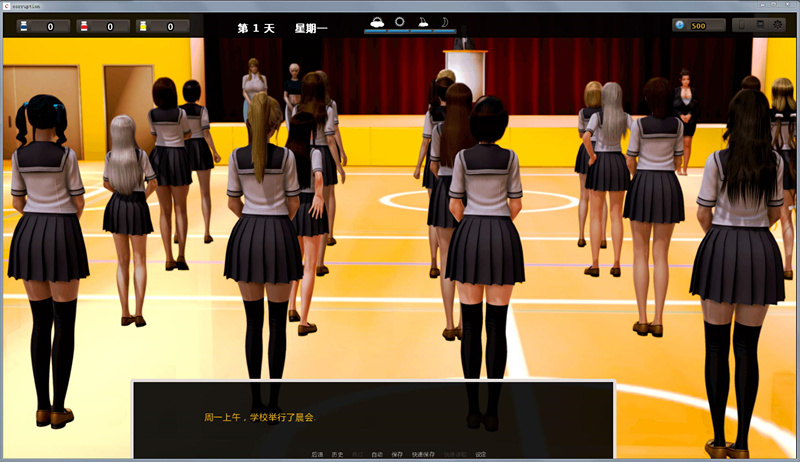This screenshot has height=462, width=800.
Task: Click the save disk icon at top right
Action: pos(759,25)
